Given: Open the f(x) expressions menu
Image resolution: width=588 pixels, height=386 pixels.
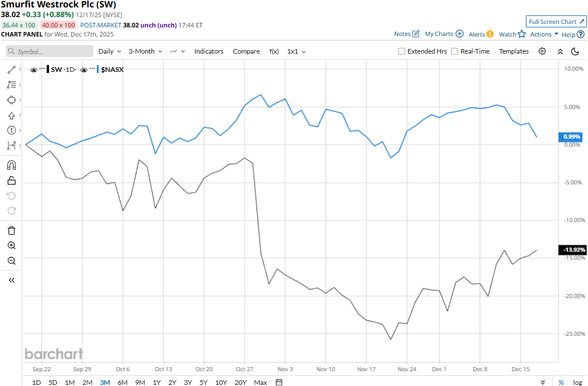Looking at the screenshot, I should point(274,51).
